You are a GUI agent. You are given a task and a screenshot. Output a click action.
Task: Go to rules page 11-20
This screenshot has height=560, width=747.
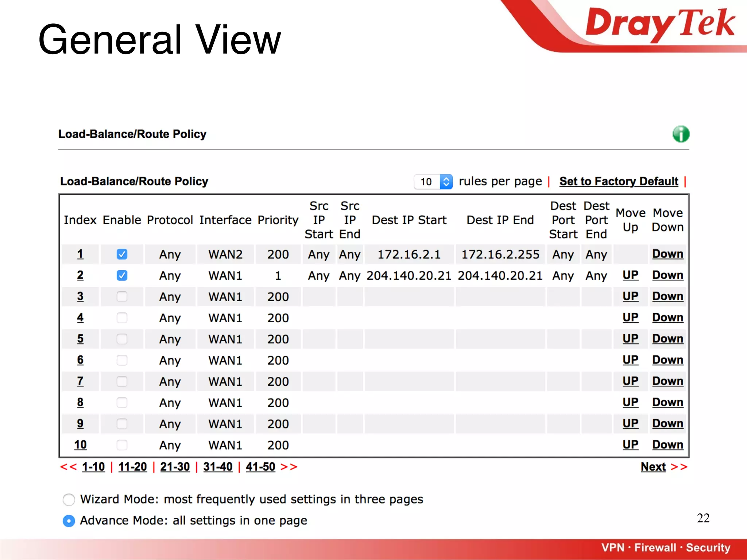tap(132, 467)
